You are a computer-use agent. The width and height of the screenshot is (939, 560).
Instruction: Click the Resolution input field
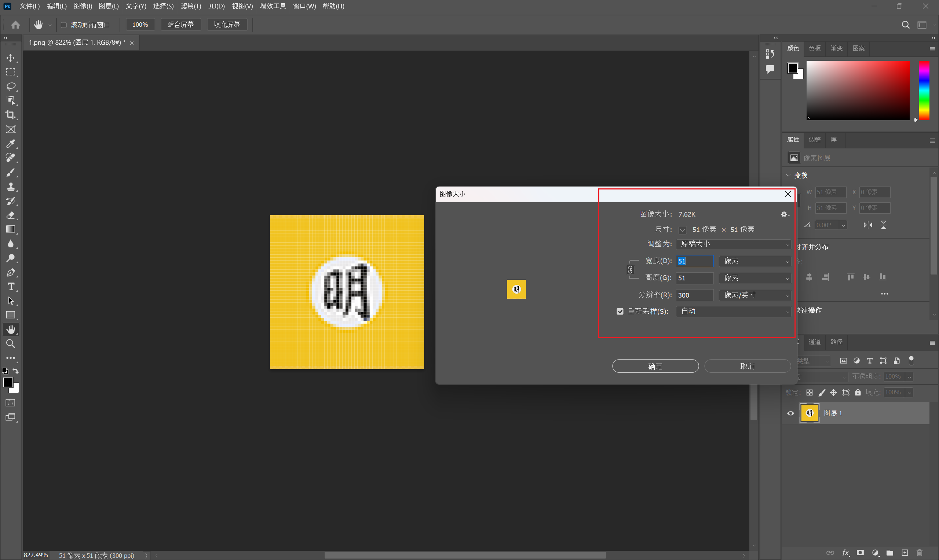click(694, 295)
